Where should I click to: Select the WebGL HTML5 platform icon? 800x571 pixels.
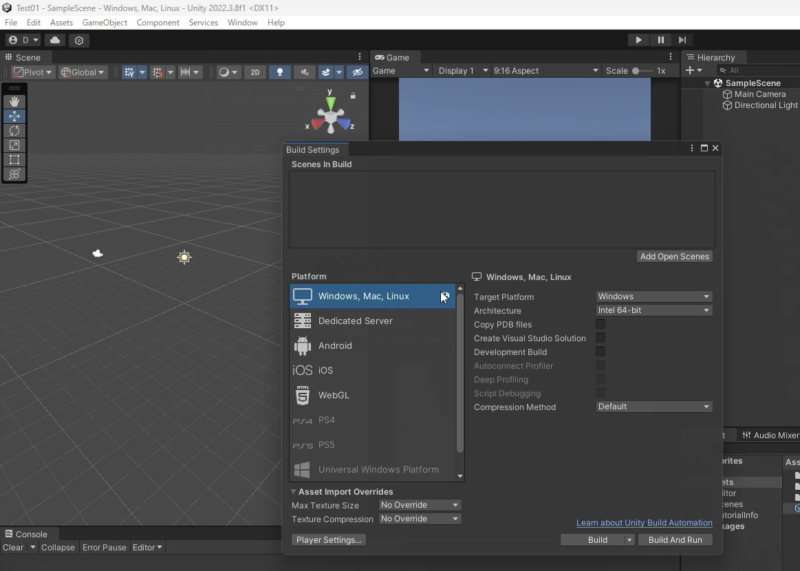pyautogui.click(x=302, y=395)
